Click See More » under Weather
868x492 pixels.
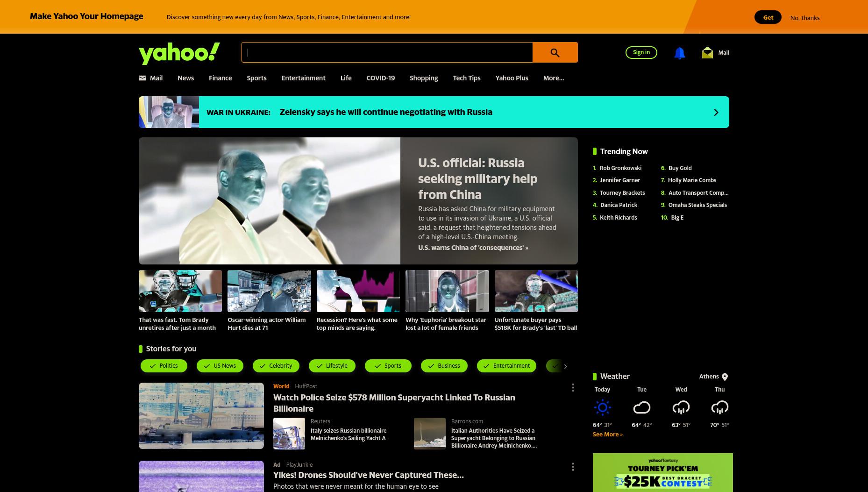pyautogui.click(x=608, y=435)
